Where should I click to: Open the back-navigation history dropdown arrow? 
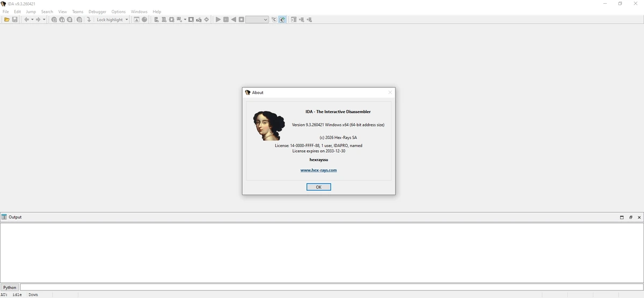pyautogui.click(x=32, y=20)
